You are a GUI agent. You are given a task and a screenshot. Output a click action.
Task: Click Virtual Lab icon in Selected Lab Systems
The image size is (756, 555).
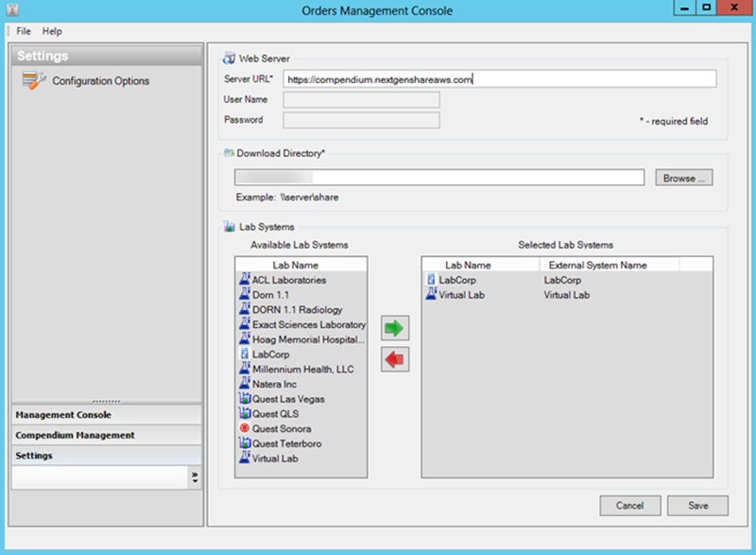pos(431,295)
